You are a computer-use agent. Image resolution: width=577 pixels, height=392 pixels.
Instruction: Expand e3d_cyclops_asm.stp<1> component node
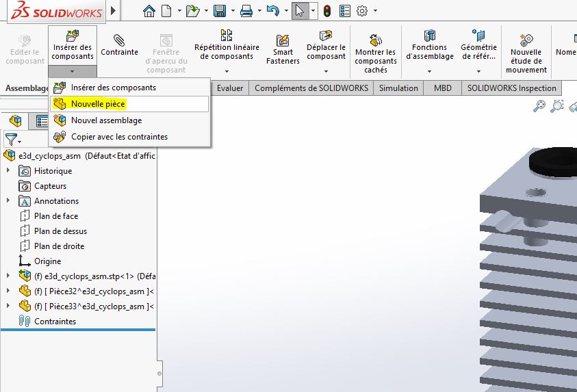8,276
